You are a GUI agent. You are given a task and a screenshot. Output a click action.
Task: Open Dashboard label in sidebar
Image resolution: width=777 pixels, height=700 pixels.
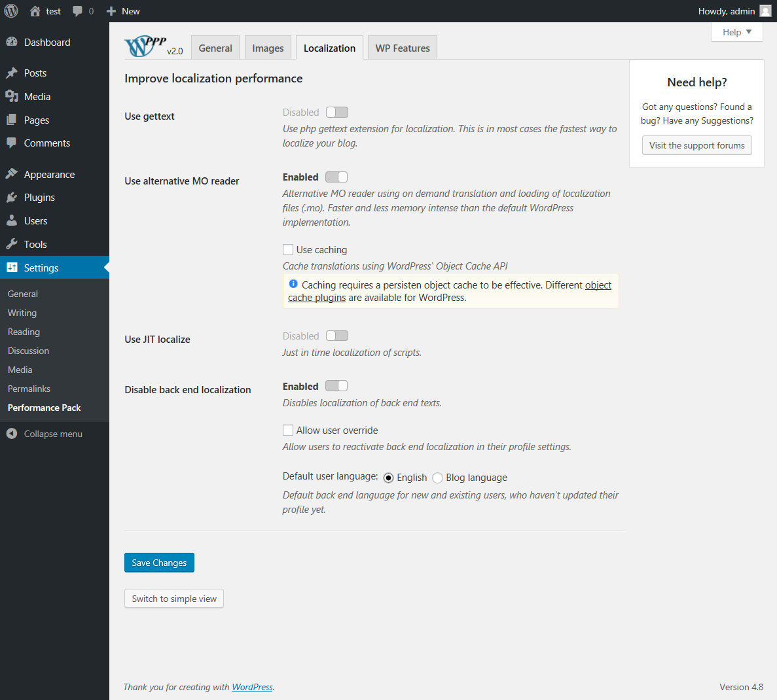[x=47, y=42]
